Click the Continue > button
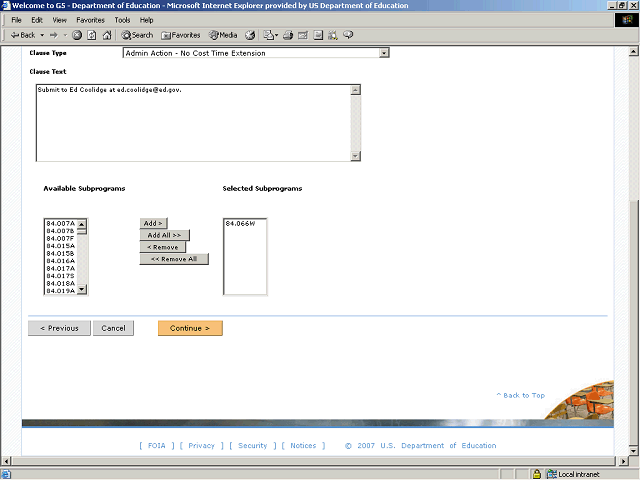 pos(190,328)
